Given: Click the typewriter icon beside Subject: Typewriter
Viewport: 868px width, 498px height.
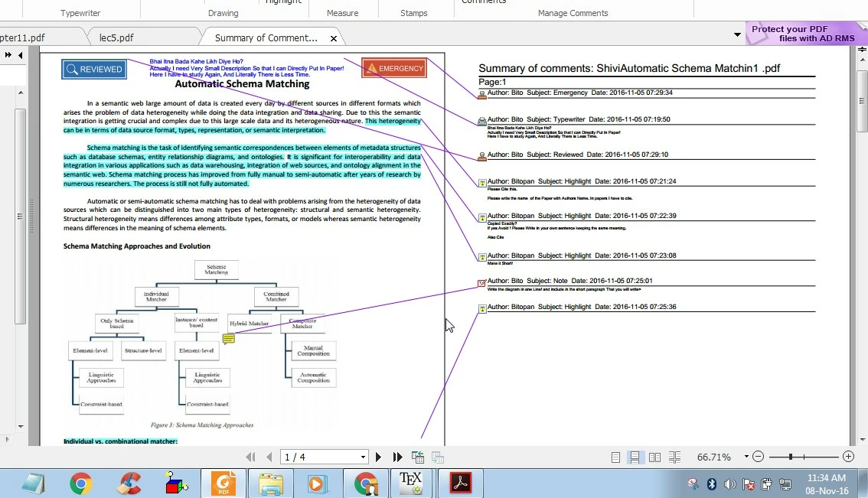Looking at the screenshot, I should (x=482, y=121).
